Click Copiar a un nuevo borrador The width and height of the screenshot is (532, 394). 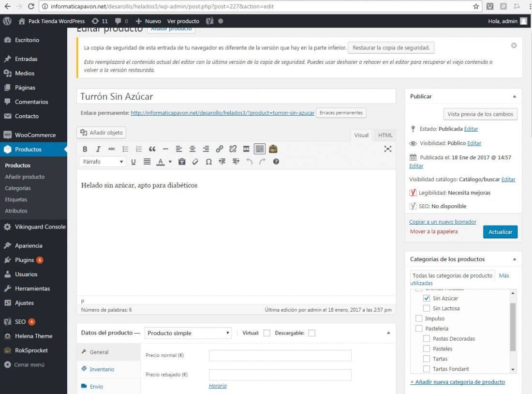pyautogui.click(x=443, y=222)
